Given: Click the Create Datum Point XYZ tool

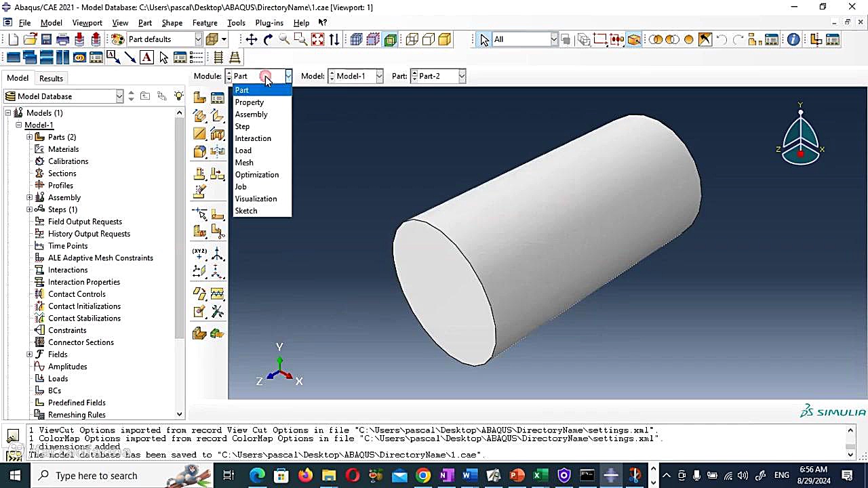Looking at the screenshot, I should click(199, 254).
